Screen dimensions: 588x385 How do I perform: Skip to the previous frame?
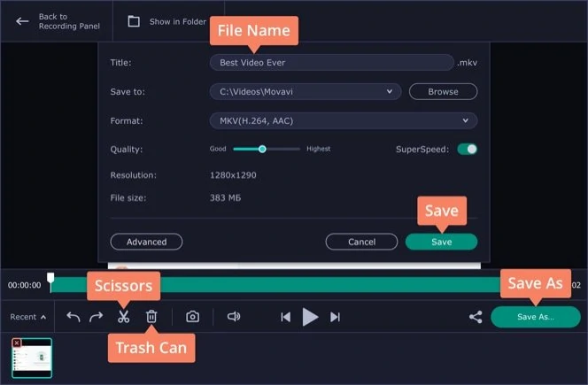click(285, 317)
